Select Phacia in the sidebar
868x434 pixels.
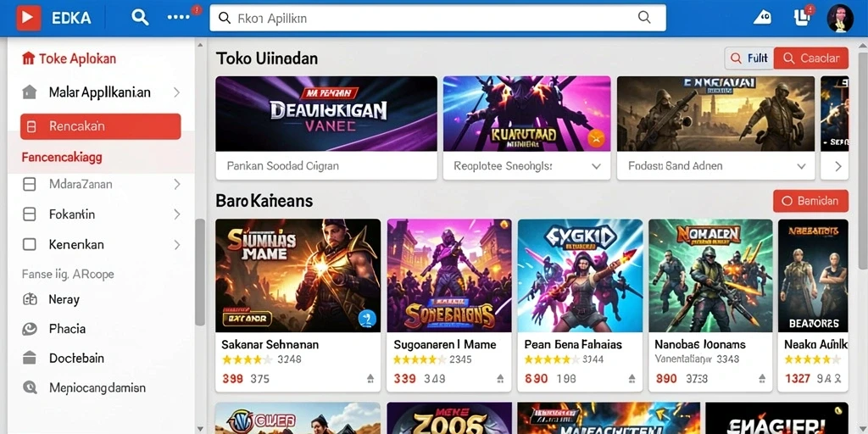[67, 329]
